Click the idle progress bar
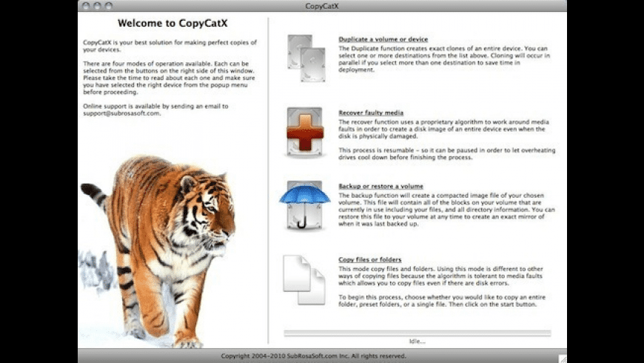Viewport: 644px width, 363px height. point(417,333)
